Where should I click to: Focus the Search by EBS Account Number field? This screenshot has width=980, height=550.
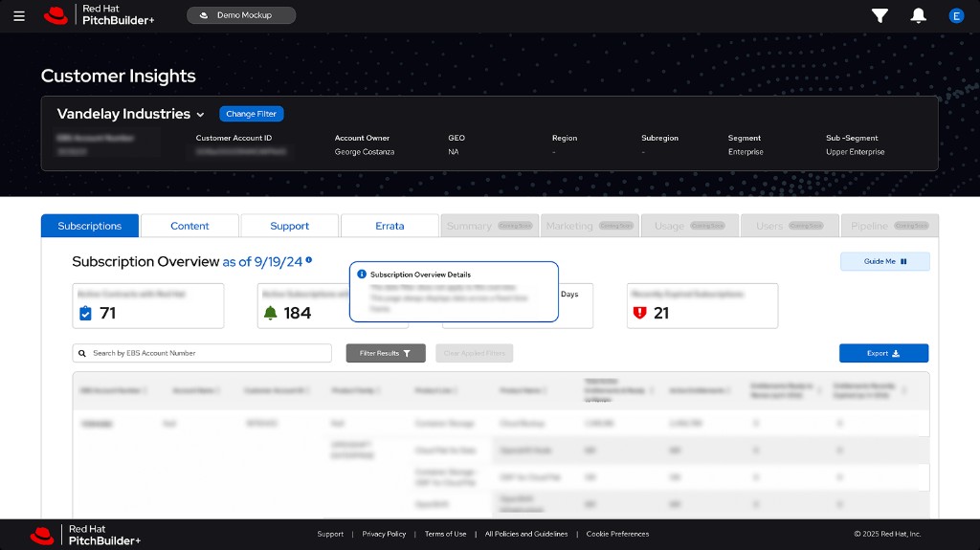202,353
